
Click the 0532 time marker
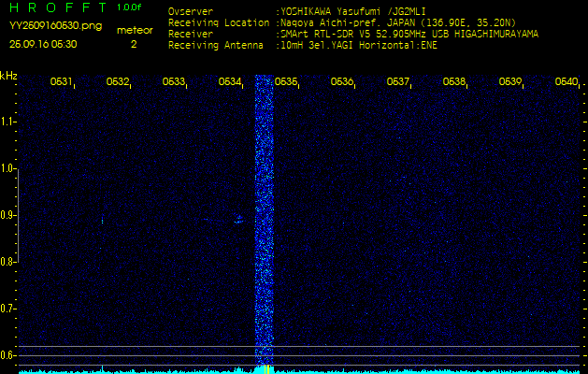(x=118, y=81)
